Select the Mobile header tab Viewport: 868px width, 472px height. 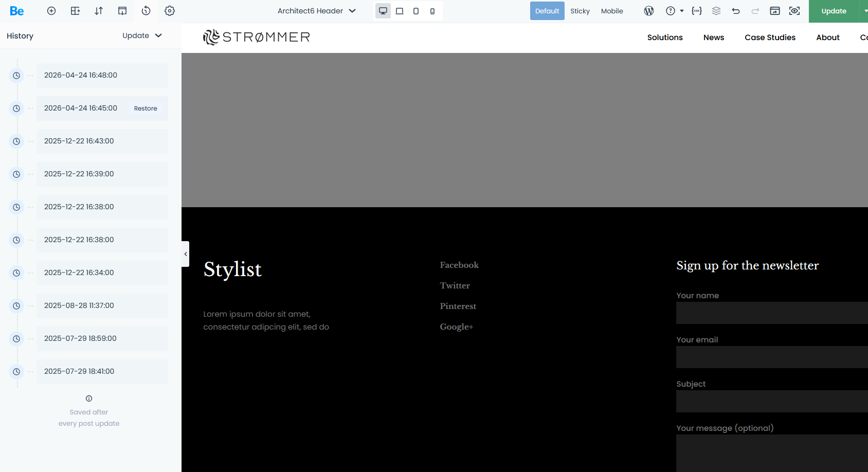(612, 11)
